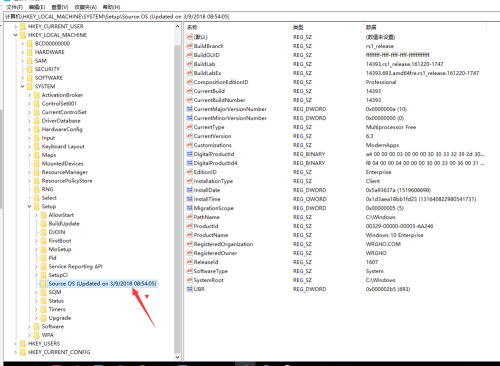Click the HKEY_CURRENT_CONFIG folder icon
Screen dimensions: 500x366
point(23,352)
